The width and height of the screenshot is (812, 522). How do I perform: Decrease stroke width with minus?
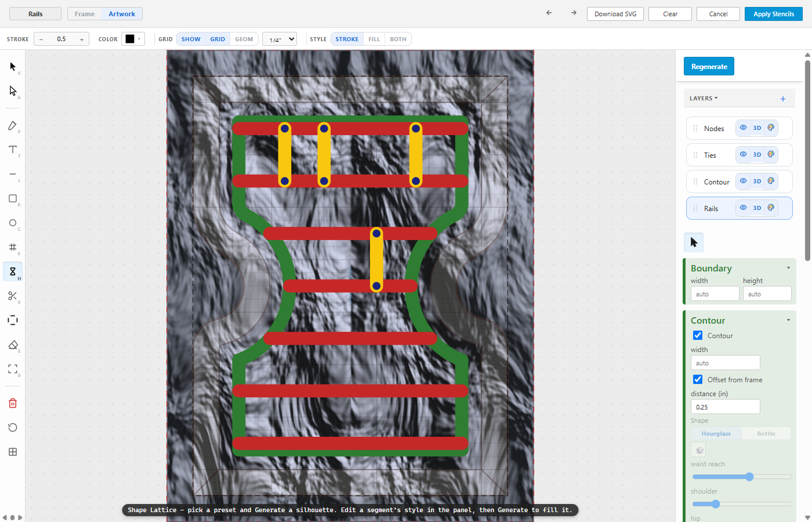point(41,39)
